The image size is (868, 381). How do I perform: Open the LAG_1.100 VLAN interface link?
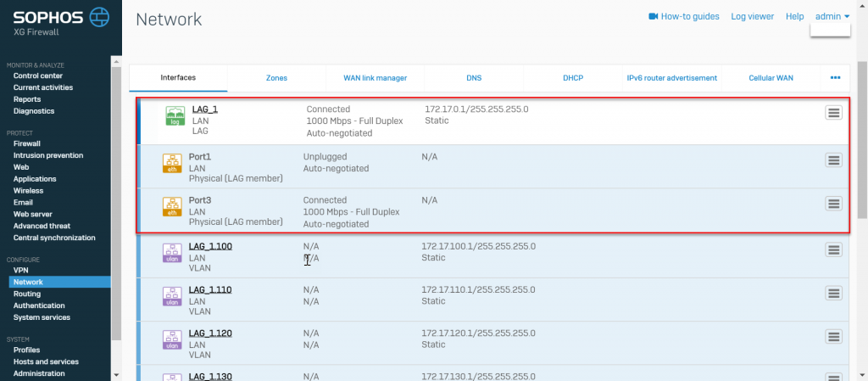[210, 246]
